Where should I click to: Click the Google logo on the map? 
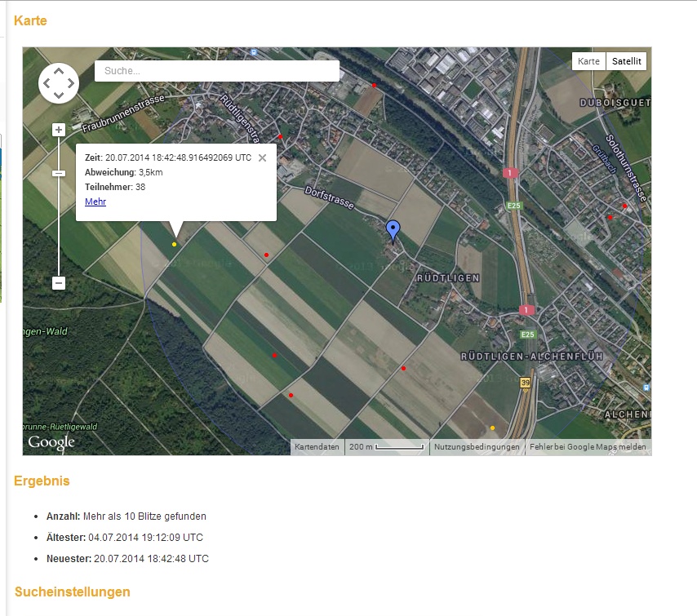pyautogui.click(x=51, y=442)
